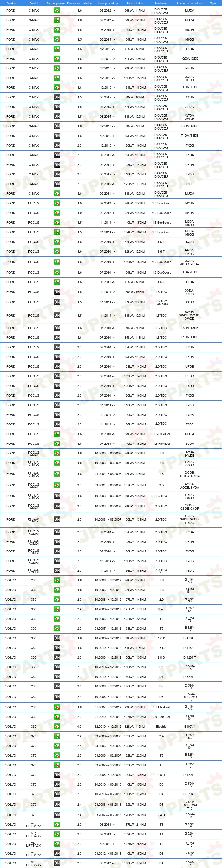Select the 01.2008 -> 10.2009 production date cell
The height and width of the screenshot is (868, 222).
click(108, 775)
